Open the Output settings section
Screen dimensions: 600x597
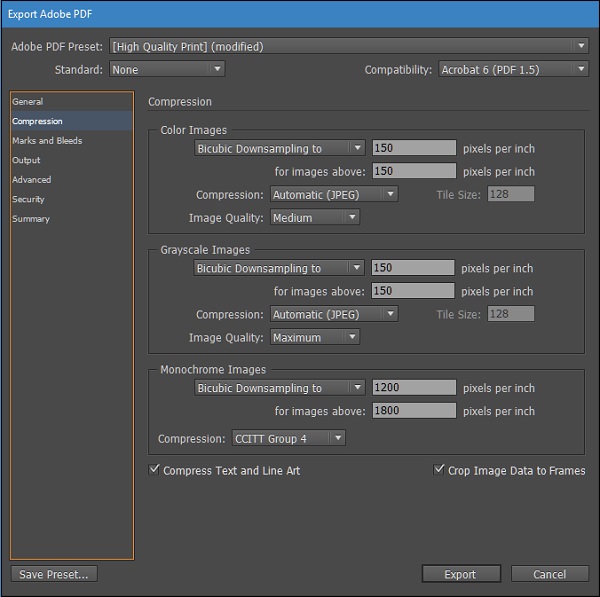(x=27, y=160)
